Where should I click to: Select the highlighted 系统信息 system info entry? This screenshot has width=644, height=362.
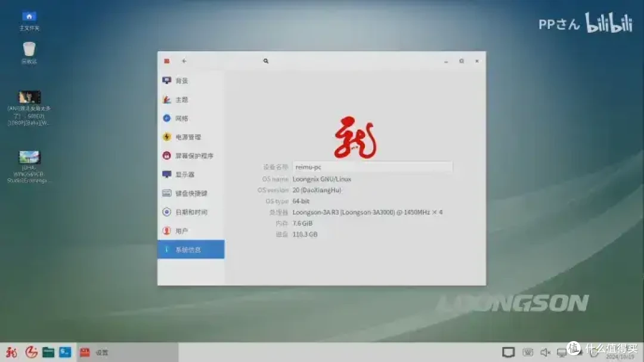point(191,249)
